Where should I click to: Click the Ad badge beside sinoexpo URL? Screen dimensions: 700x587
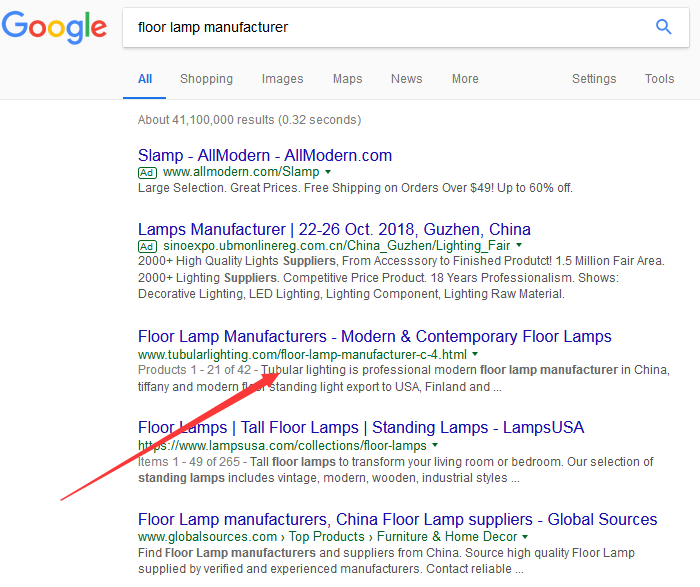pyautogui.click(x=147, y=246)
